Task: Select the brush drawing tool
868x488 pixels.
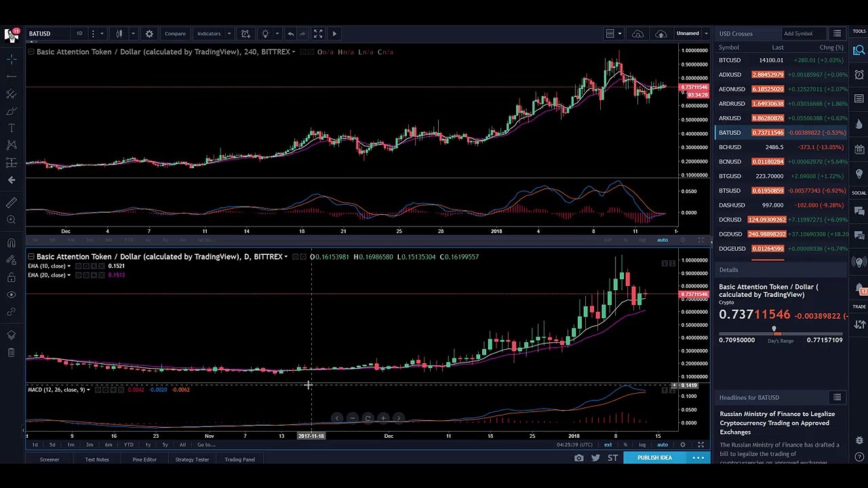Action: pos(12,110)
